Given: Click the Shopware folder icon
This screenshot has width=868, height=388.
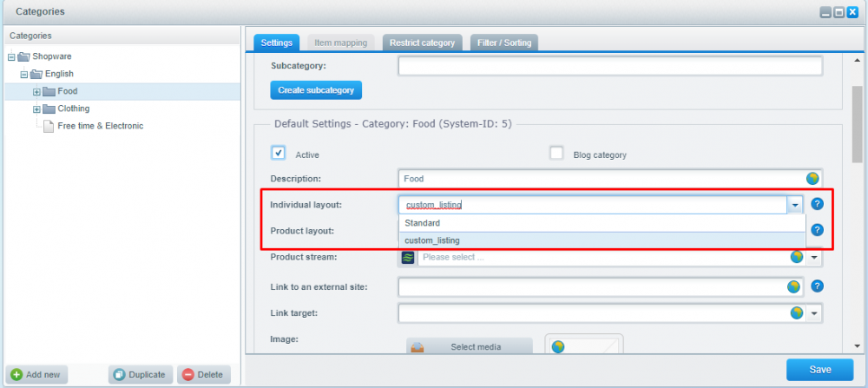Looking at the screenshot, I should pyautogui.click(x=23, y=56).
